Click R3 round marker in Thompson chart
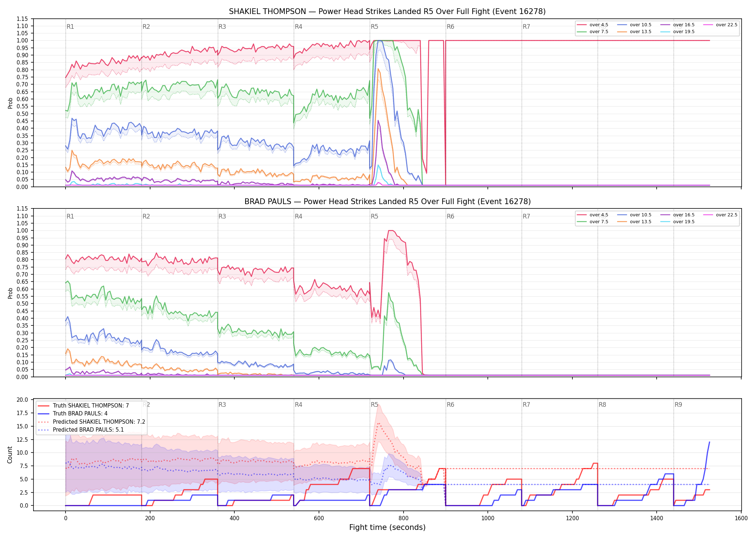The height and width of the screenshot is (540, 756). pyautogui.click(x=222, y=27)
